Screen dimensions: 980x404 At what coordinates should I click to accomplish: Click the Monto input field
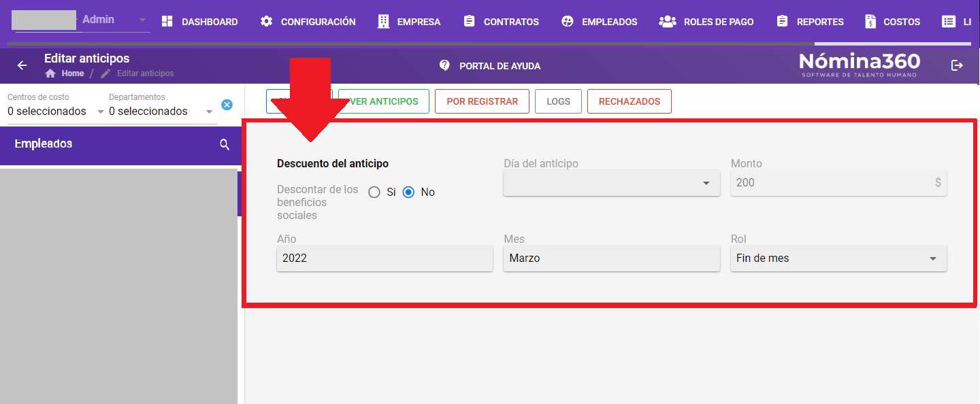(838, 183)
